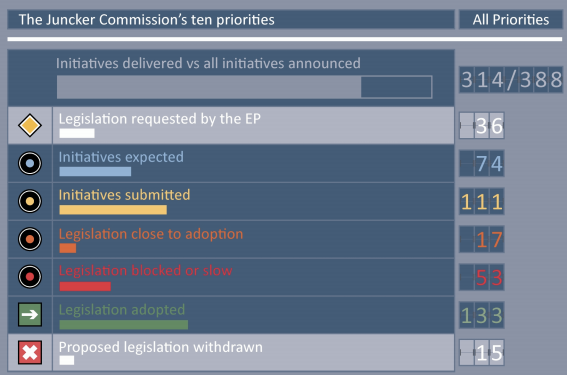Screen dimensions: 567x375
Task: Select the Proposed legislation withdrawn row
Action: (x=231, y=352)
